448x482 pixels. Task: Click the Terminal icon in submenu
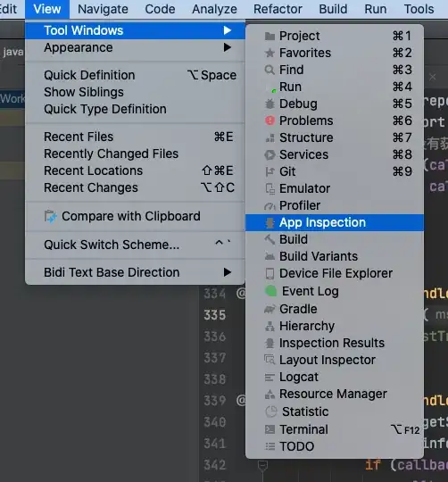(270, 429)
